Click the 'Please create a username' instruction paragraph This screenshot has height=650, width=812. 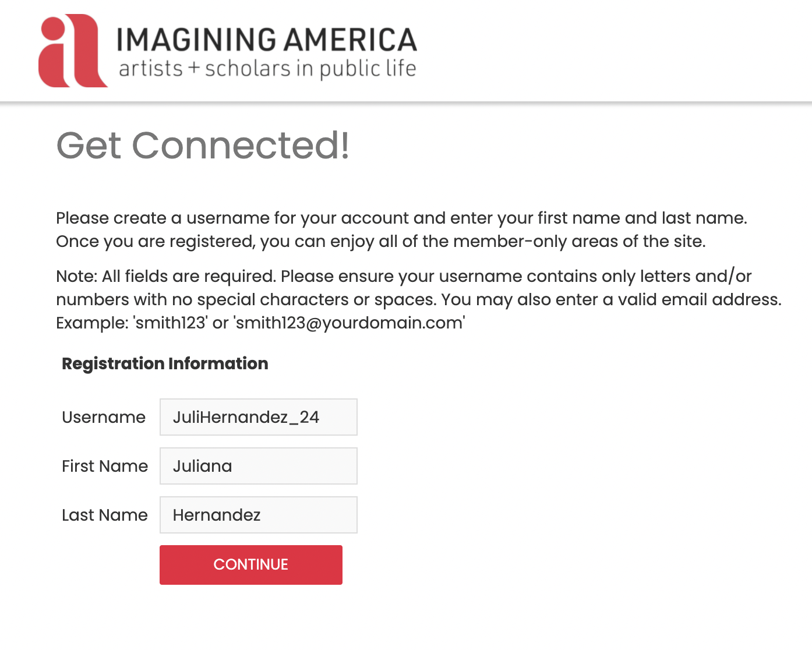pos(401,218)
